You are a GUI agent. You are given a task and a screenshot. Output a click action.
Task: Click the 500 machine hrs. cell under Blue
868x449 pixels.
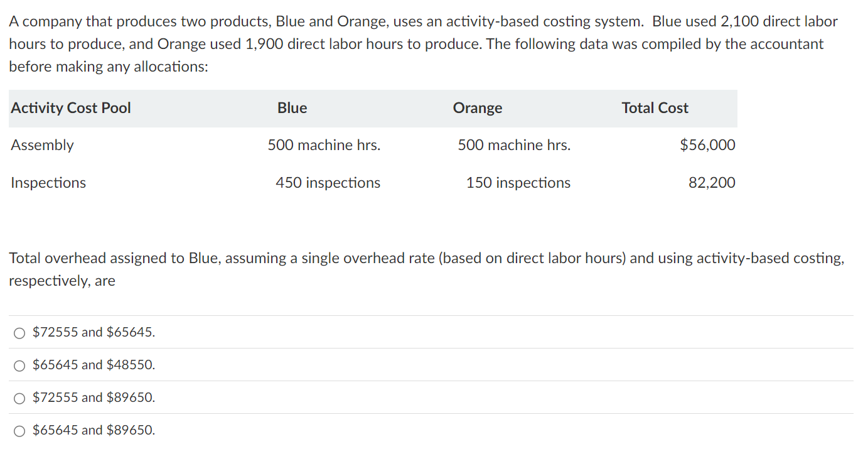324,145
